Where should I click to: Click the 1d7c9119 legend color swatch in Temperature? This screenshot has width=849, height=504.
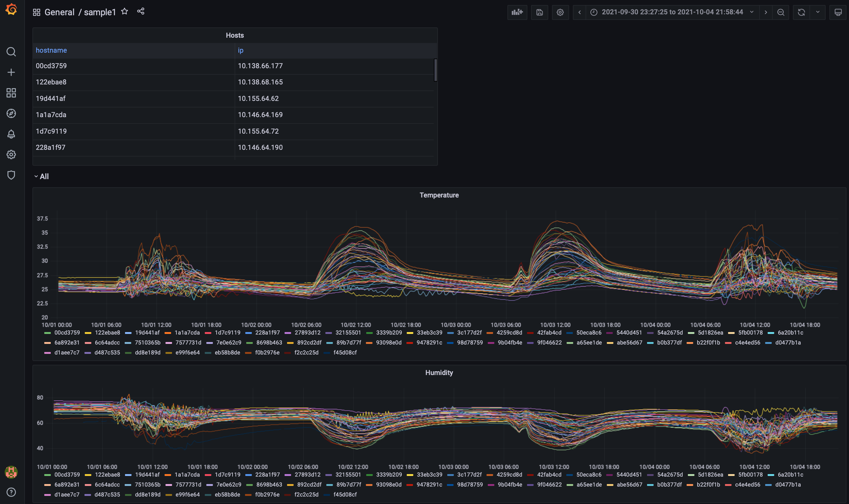click(208, 333)
